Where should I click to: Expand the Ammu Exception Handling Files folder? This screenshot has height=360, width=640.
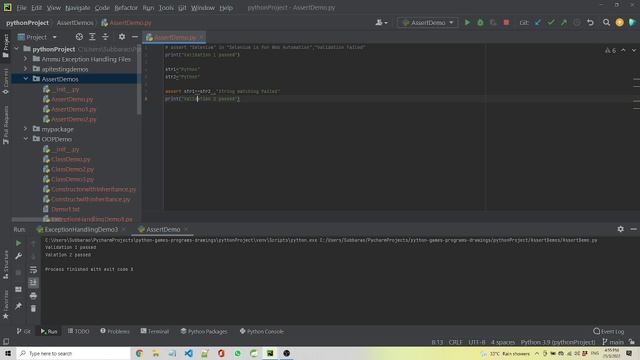click(x=26, y=59)
